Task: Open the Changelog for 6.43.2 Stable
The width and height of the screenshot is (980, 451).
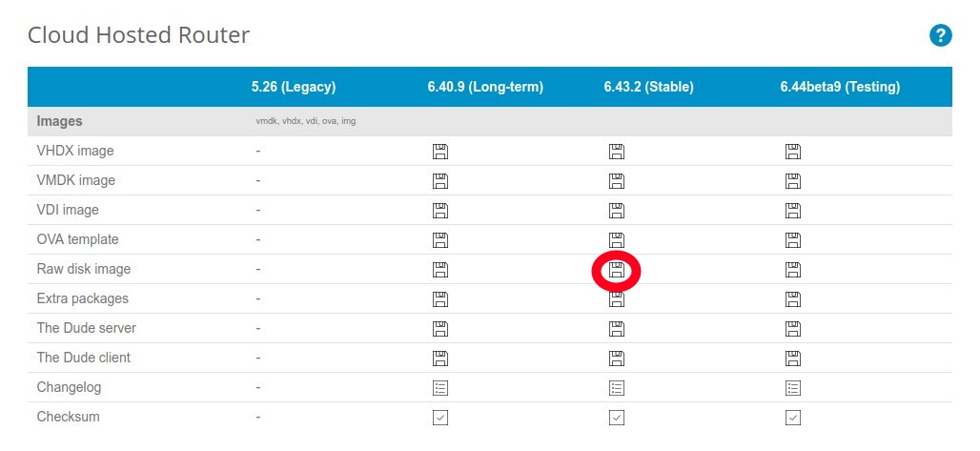Action: pos(616,388)
